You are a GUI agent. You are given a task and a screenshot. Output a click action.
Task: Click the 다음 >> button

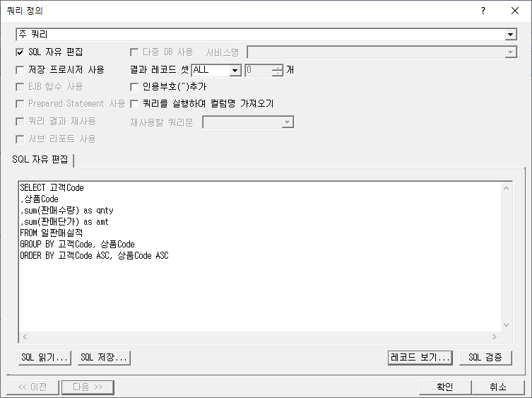coord(88,387)
